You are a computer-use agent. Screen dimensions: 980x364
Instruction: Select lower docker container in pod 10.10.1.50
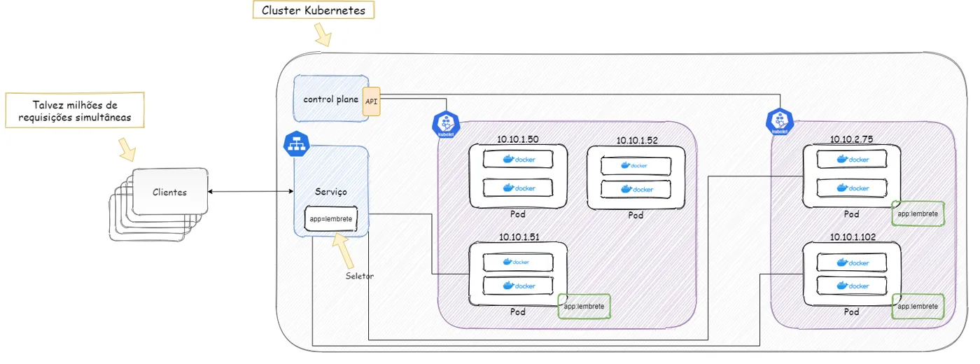pyautogui.click(x=518, y=188)
